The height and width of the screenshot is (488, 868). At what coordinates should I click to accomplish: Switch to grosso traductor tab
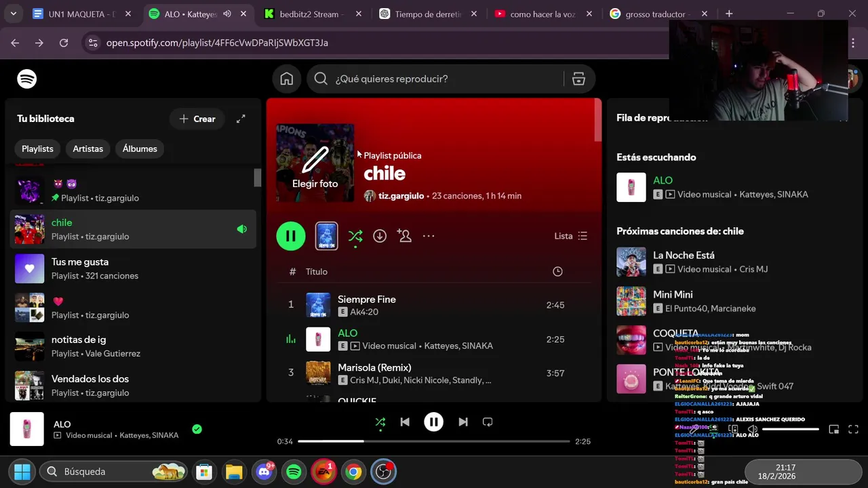click(658, 14)
